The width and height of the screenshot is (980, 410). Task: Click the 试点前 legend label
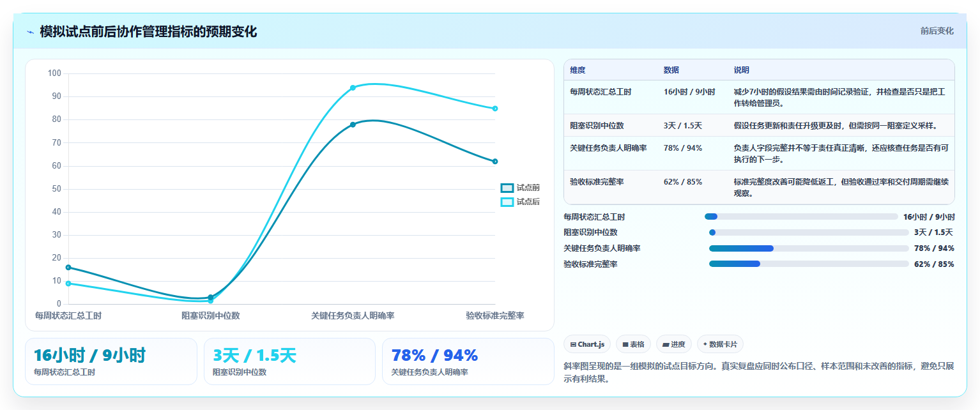[528, 188]
